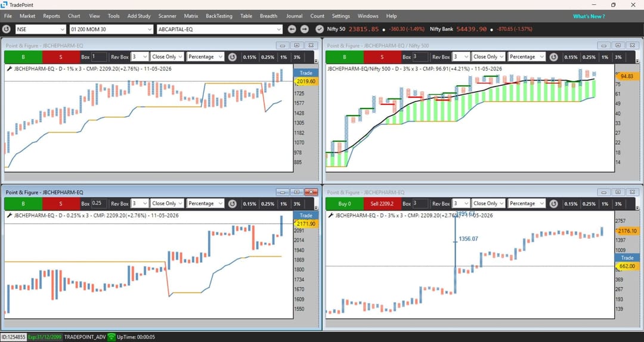This screenshot has width=644, height=342.
Task: Select 3% preset in Nifty 500 chart toolbar
Action: tap(618, 57)
